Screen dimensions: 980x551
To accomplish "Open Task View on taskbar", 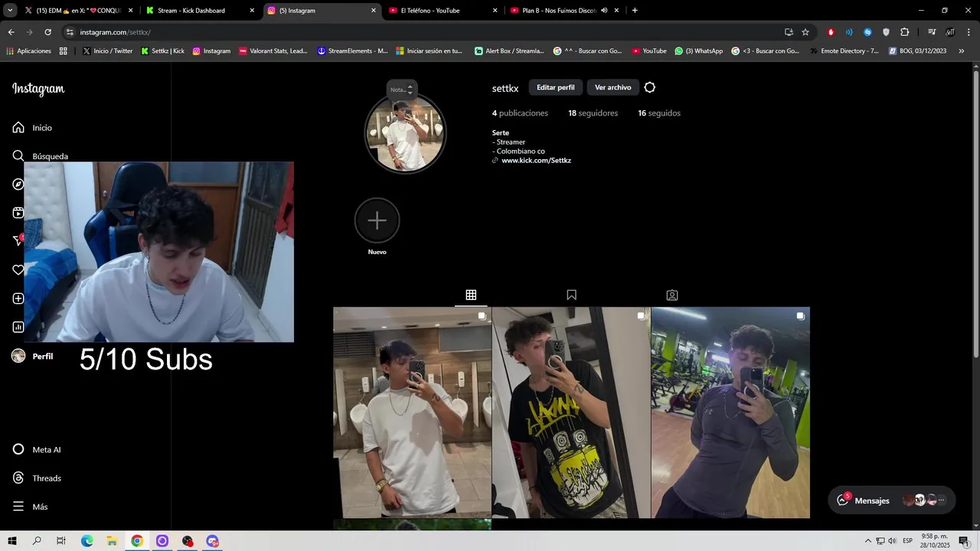I will [61, 541].
